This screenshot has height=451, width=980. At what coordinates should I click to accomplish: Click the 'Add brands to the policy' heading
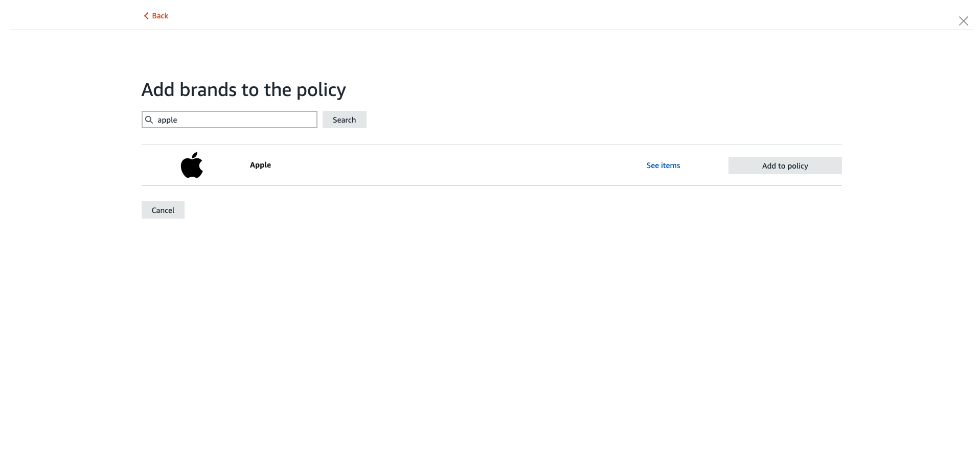243,90
